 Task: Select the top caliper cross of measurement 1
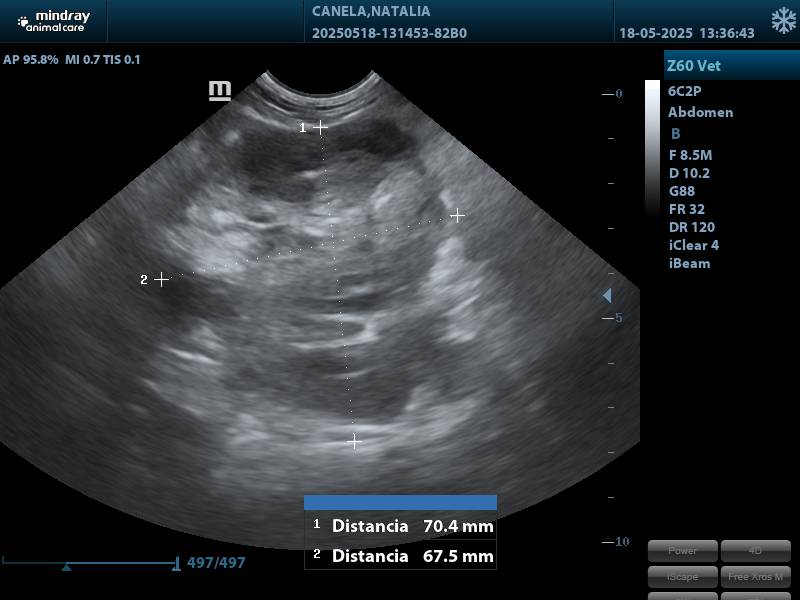(320, 127)
